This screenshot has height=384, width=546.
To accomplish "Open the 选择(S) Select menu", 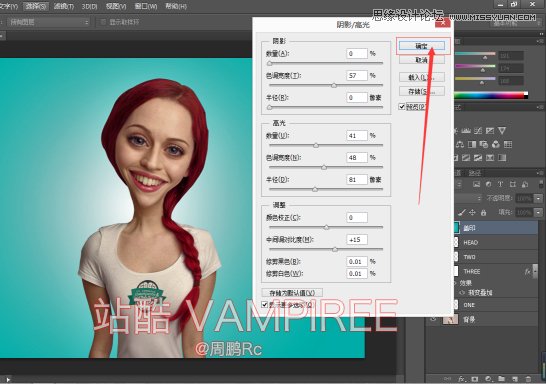I will pyautogui.click(x=36, y=6).
